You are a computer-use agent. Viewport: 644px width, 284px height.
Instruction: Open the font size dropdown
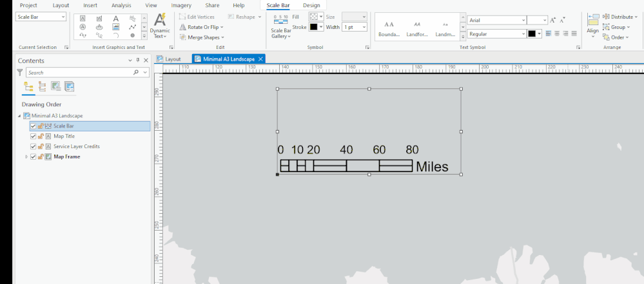pyautogui.click(x=545, y=20)
